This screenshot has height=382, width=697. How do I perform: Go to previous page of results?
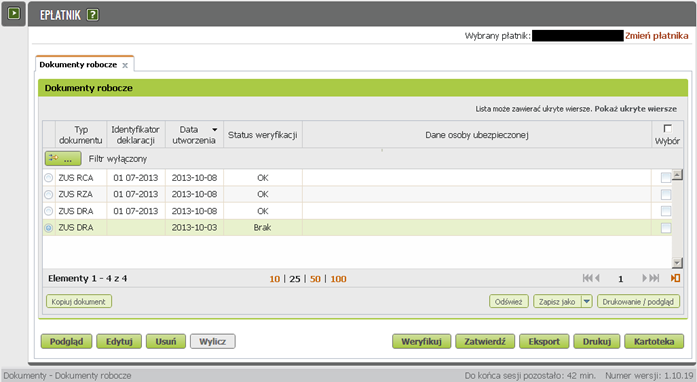(x=597, y=278)
